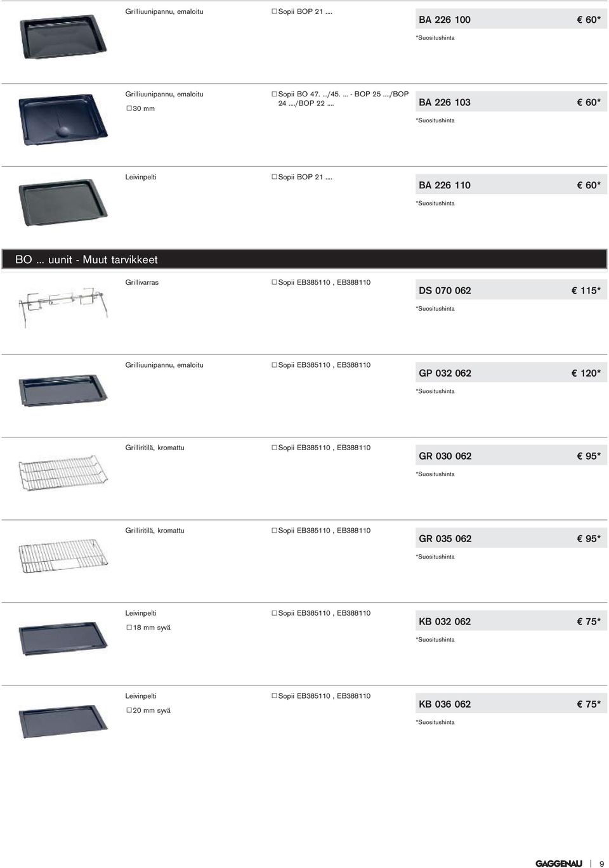Screen dimensions: 609x868
Task: Click the GP 032 062 product code bar
Action: tap(511, 373)
